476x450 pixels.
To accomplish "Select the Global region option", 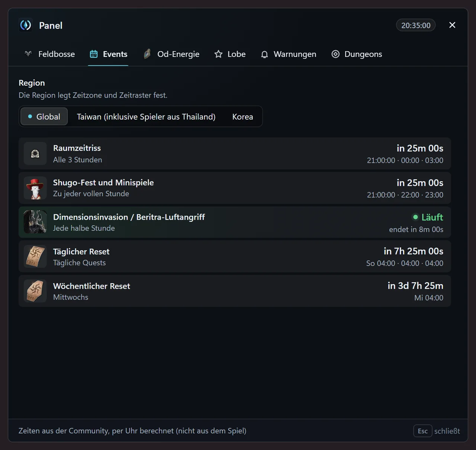I will [x=44, y=117].
